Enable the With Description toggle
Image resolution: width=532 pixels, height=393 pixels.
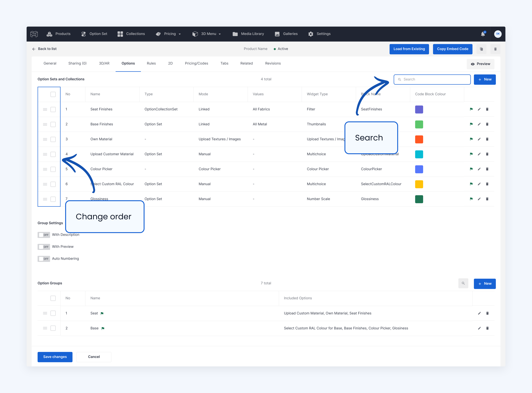44,235
